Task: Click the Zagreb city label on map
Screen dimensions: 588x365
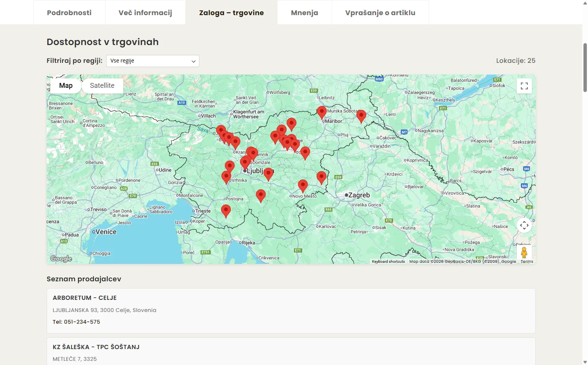Action: point(359,195)
